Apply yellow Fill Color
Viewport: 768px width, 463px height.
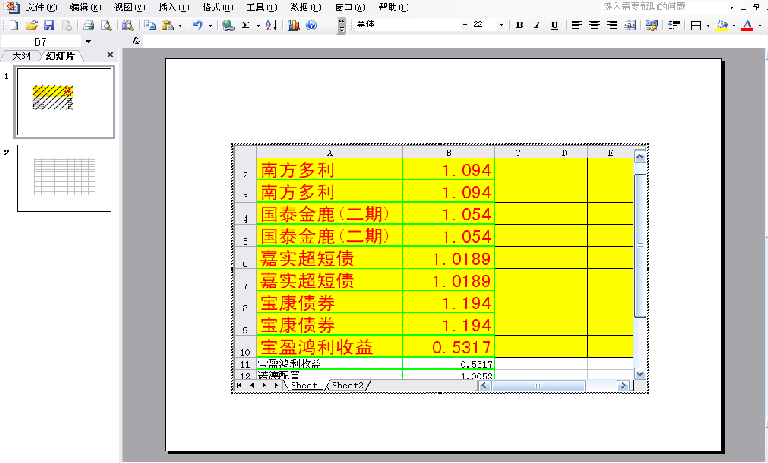click(721, 25)
